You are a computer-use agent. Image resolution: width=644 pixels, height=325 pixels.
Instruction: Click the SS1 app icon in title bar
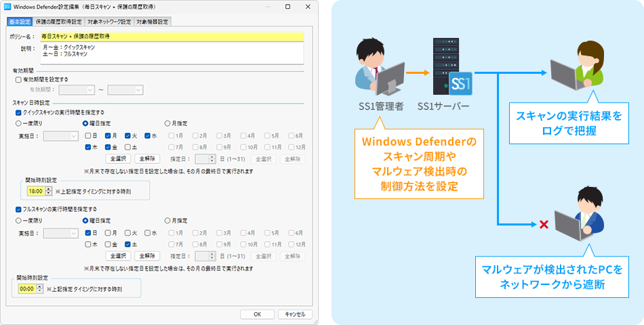click(7, 7)
